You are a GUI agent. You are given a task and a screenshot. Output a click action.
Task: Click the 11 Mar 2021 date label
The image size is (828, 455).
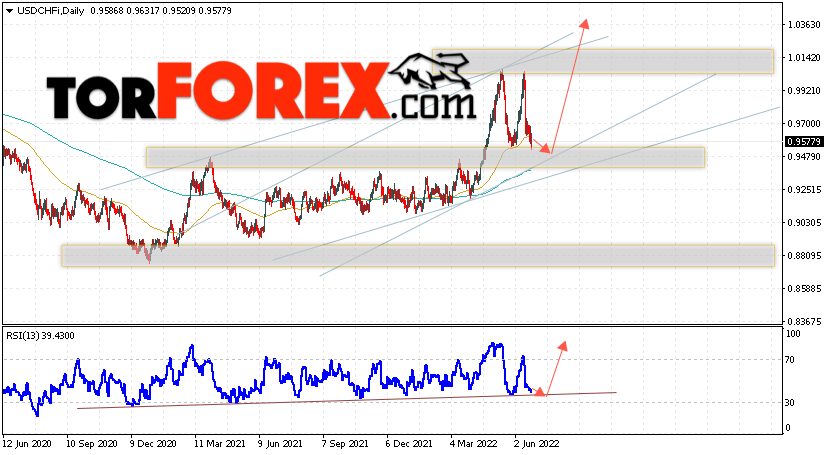pyautogui.click(x=220, y=444)
